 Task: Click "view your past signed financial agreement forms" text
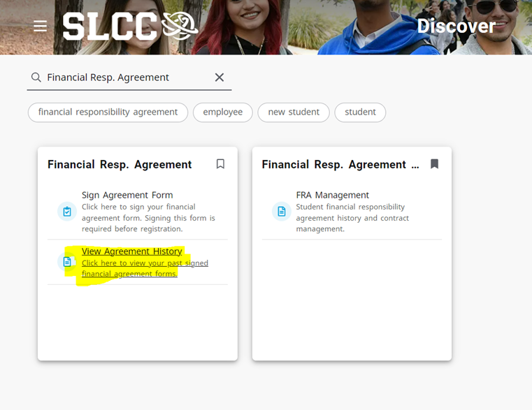pyautogui.click(x=145, y=268)
